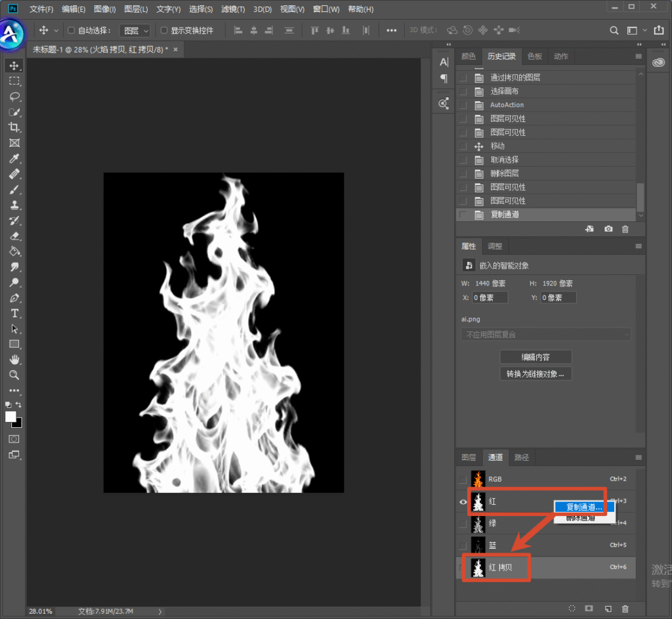Open Properties panel flyout menu
This screenshot has width=672, height=619.
click(x=639, y=246)
